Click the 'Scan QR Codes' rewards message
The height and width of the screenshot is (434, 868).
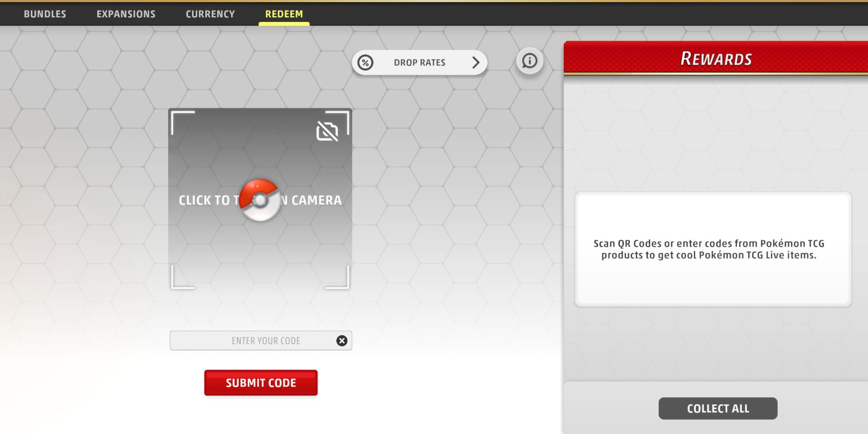[709, 250]
